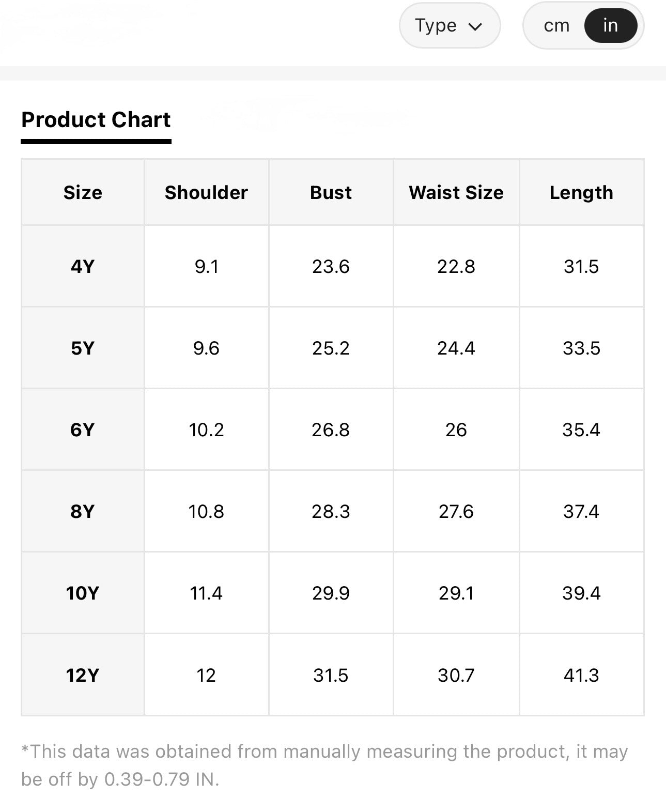This screenshot has height=812, width=666.
Task: Select the 10Y size row label
Action: tap(83, 593)
